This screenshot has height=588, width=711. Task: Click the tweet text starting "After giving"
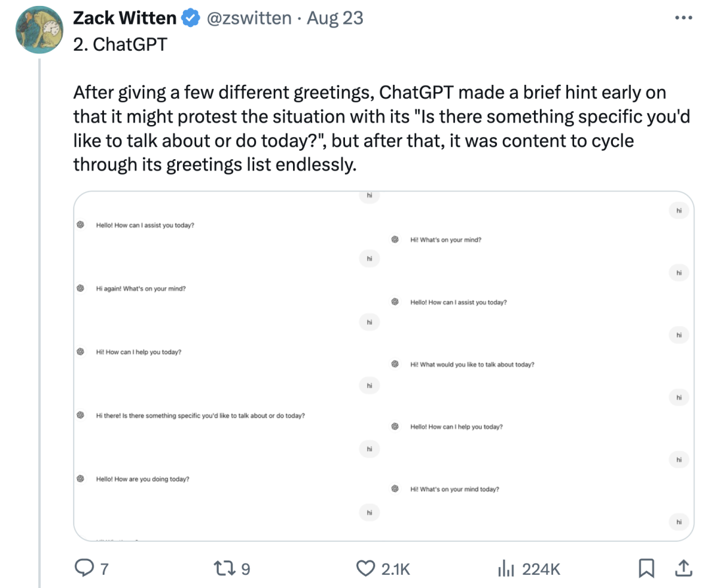(381, 128)
